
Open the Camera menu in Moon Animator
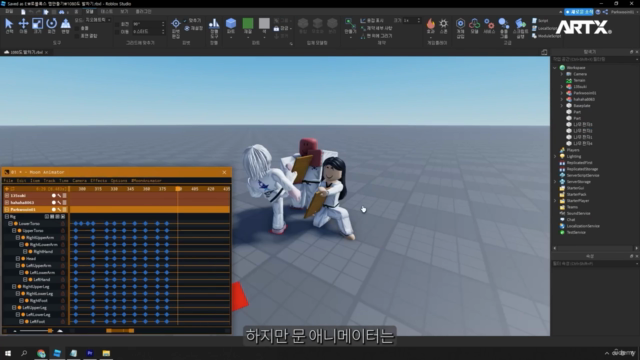pyautogui.click(x=79, y=180)
